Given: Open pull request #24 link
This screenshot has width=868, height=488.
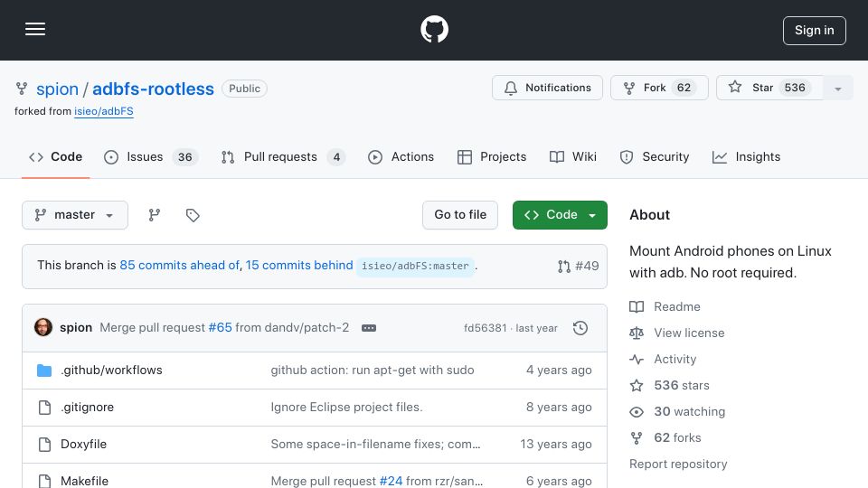Looking at the screenshot, I should pos(391,481).
